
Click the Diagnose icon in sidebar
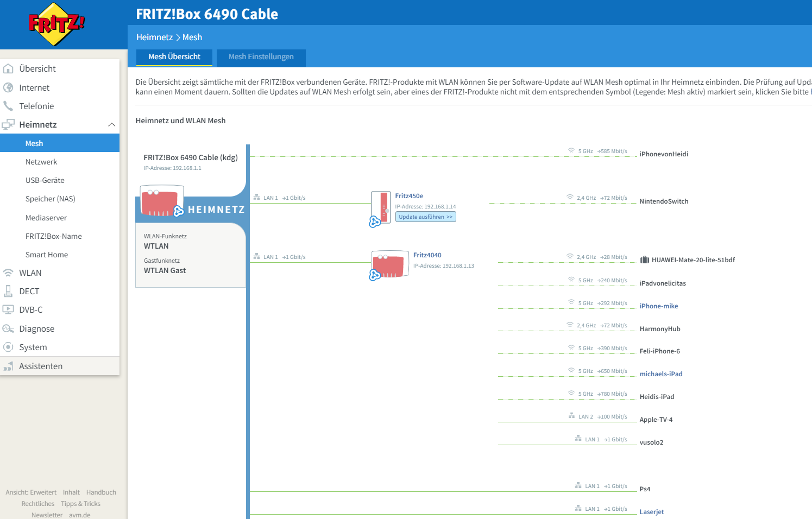click(x=8, y=329)
